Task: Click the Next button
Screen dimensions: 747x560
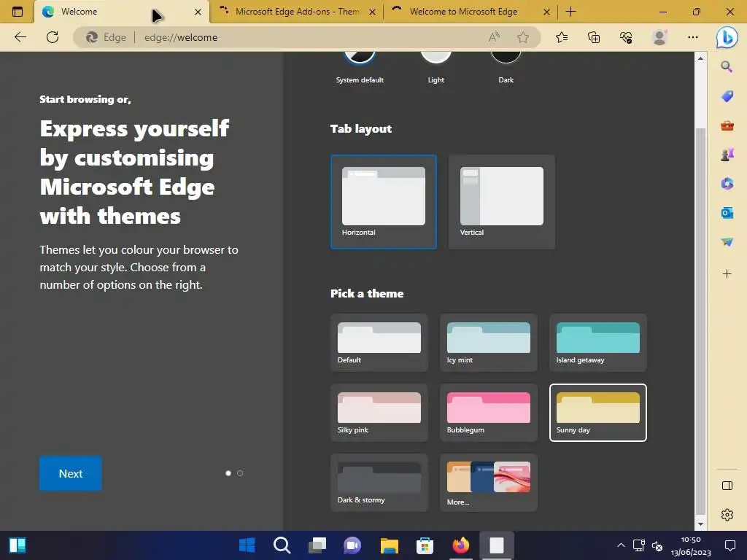Action: tap(71, 473)
